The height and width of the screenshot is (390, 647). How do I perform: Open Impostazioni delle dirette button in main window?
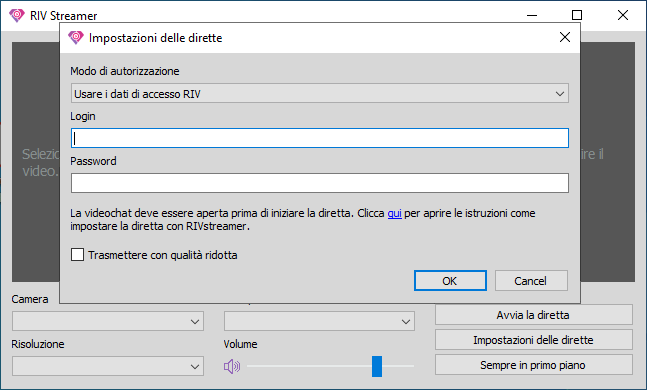click(x=534, y=340)
